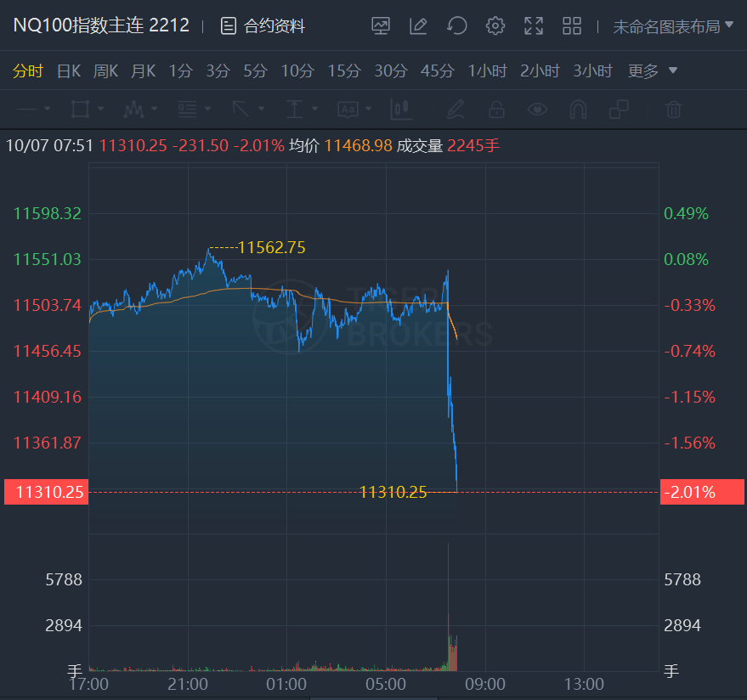The width and height of the screenshot is (747, 700).
Task: Expand the line drawing tool dropdown
Action: tap(47, 109)
